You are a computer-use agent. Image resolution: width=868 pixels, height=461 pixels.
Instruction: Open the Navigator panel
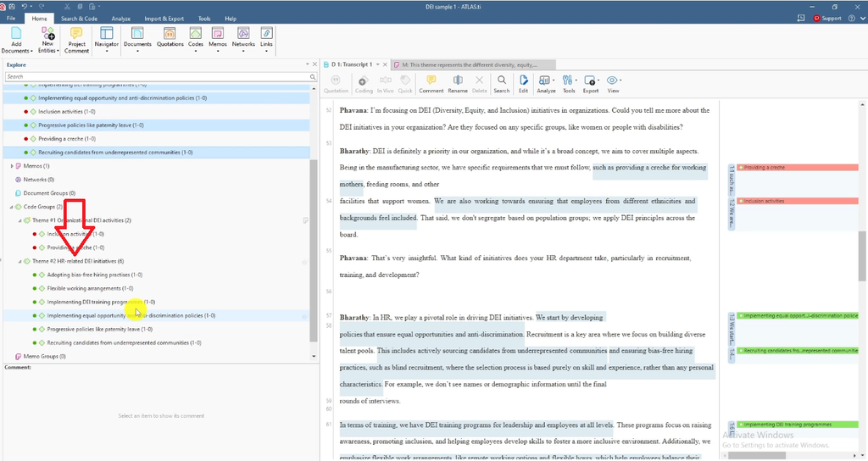click(x=106, y=40)
